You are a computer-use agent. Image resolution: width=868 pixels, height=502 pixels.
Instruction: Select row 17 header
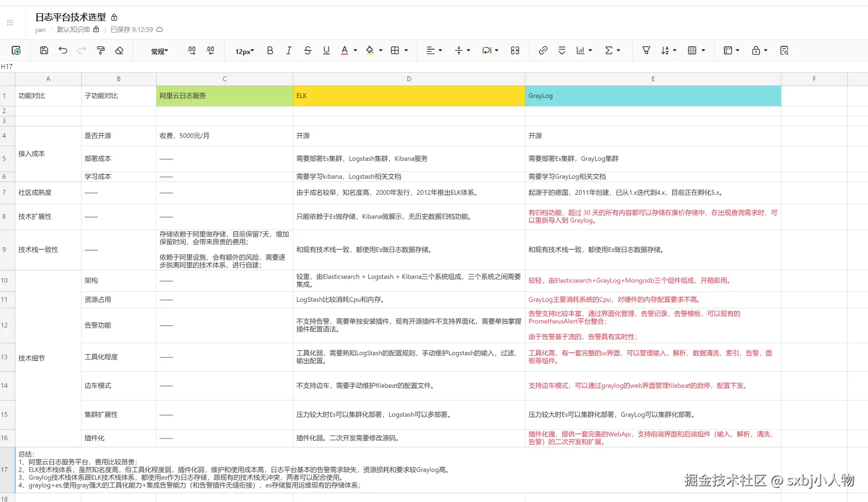tap(7, 470)
